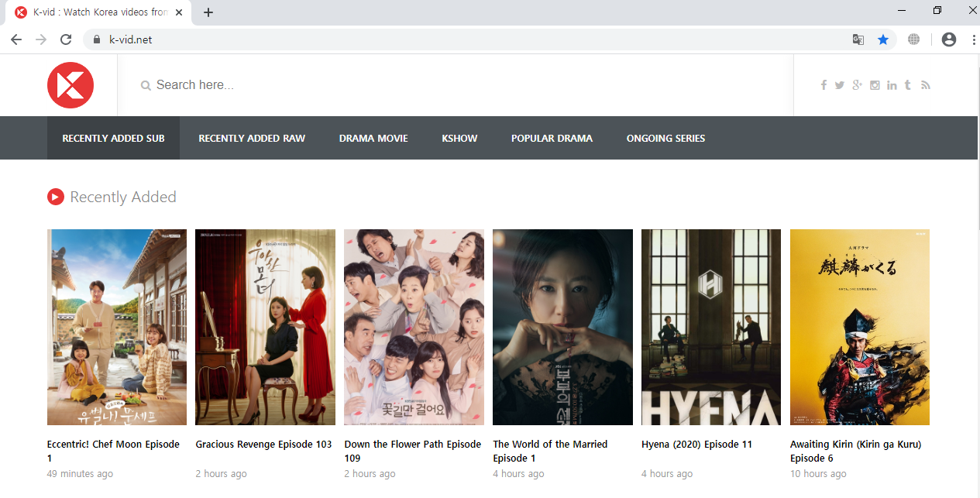
Task: Open The World of the Married poster
Action: pyautogui.click(x=562, y=327)
